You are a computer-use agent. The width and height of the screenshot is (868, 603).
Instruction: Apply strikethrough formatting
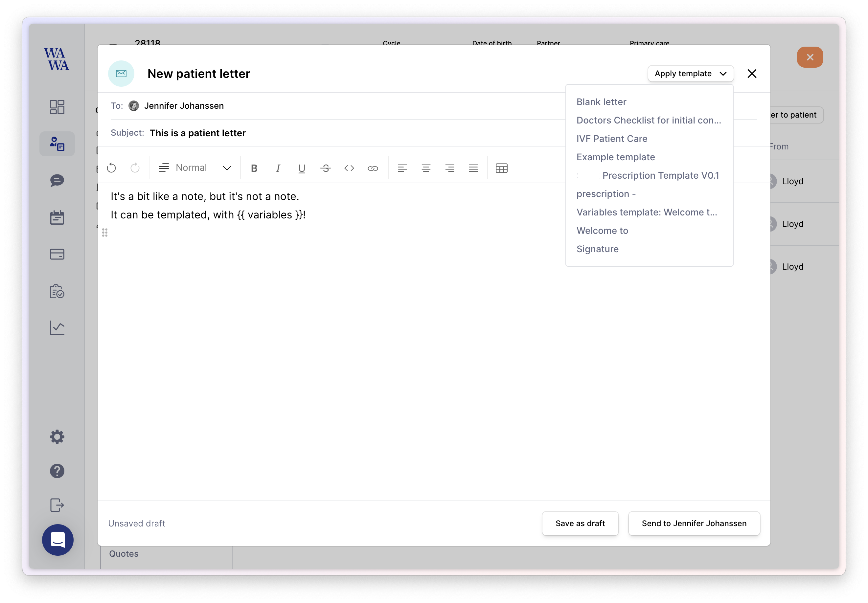pyautogui.click(x=325, y=168)
